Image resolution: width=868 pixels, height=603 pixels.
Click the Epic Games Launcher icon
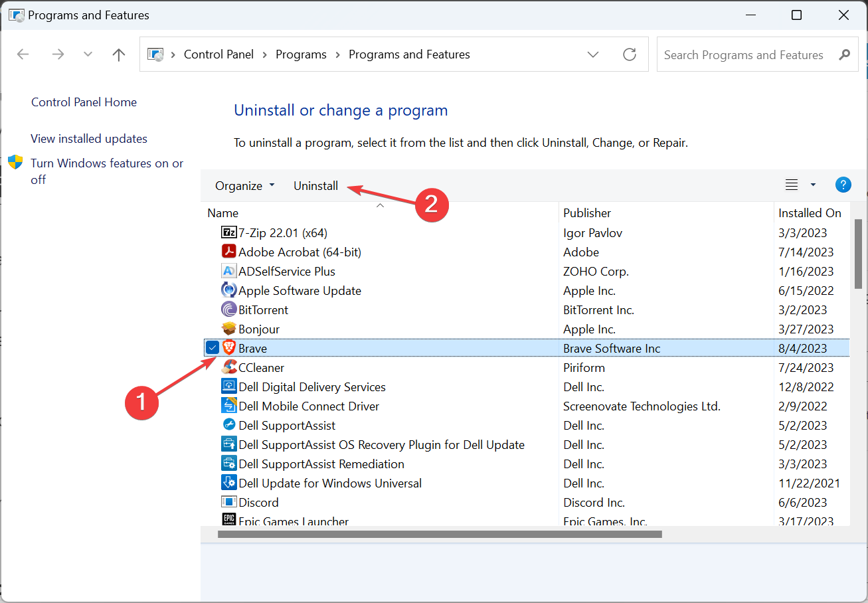tap(228, 521)
